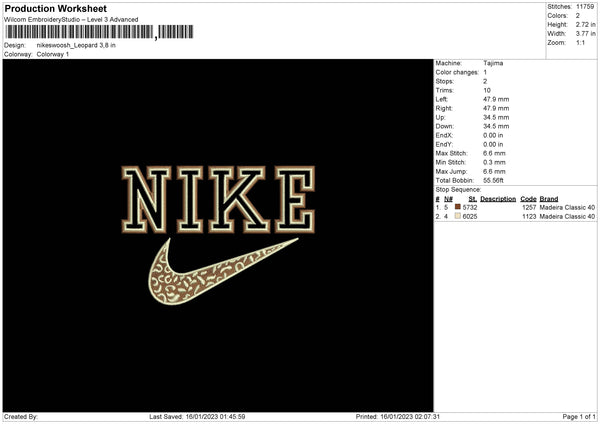
Task: Select the design name nikeswoosh_Leopard 3,8 in
Action: pos(76,45)
